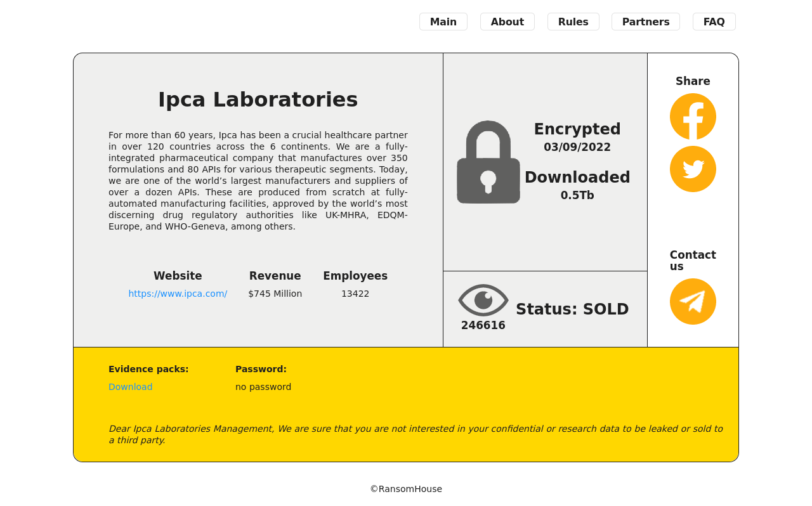The height and width of the screenshot is (506, 812).
Task: Click the Ipca Laboratories heading
Action: (258, 100)
